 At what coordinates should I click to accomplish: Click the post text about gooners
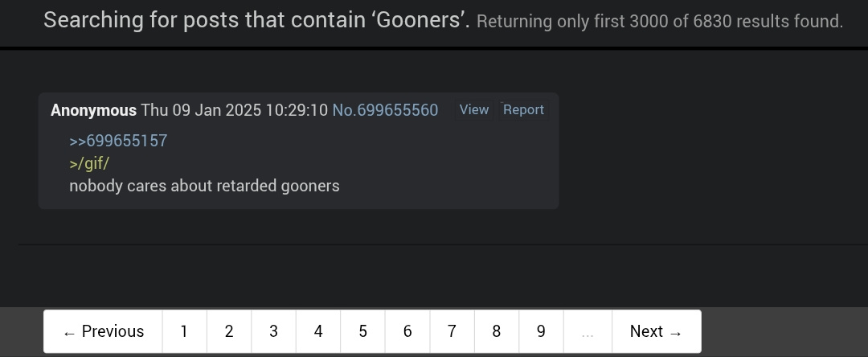click(204, 186)
